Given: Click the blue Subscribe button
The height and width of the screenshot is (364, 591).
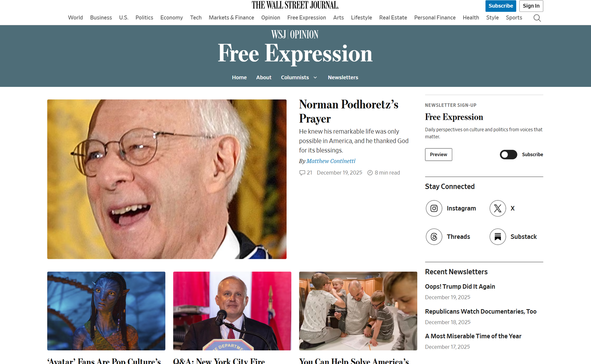Looking at the screenshot, I should click(501, 6).
